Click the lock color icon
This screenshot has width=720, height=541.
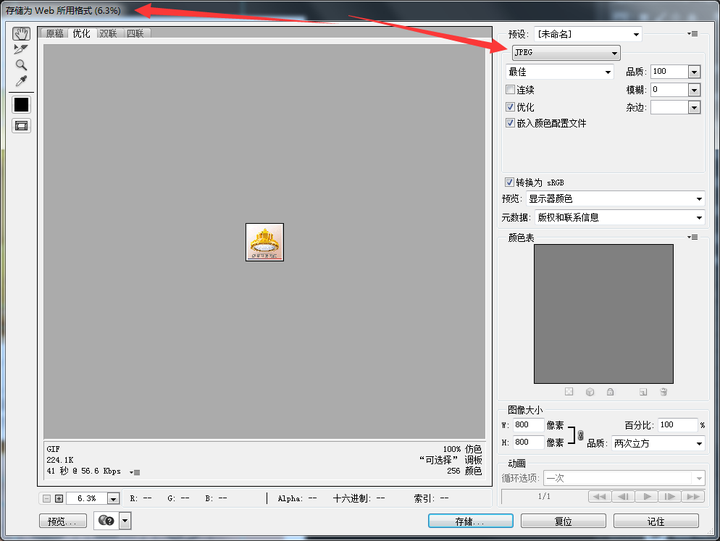point(610,392)
